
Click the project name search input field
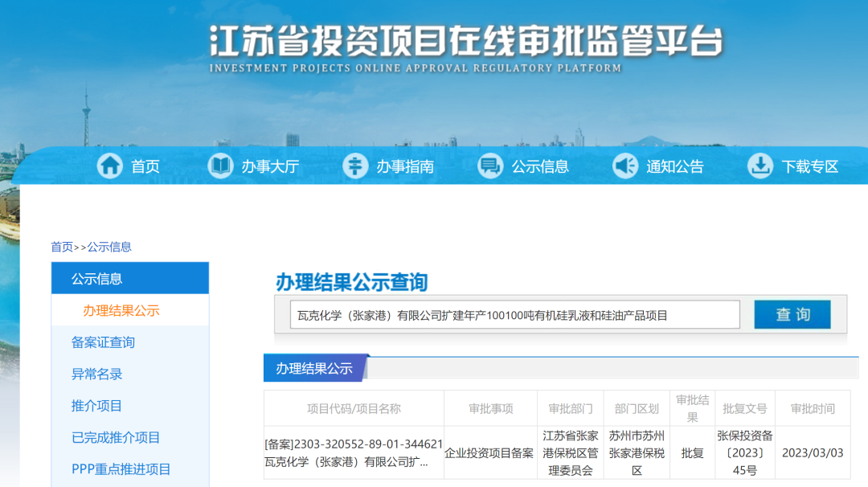[514, 315]
